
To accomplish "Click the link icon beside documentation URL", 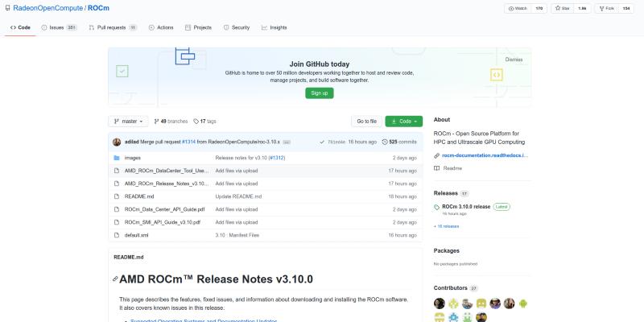I will tap(436, 155).
